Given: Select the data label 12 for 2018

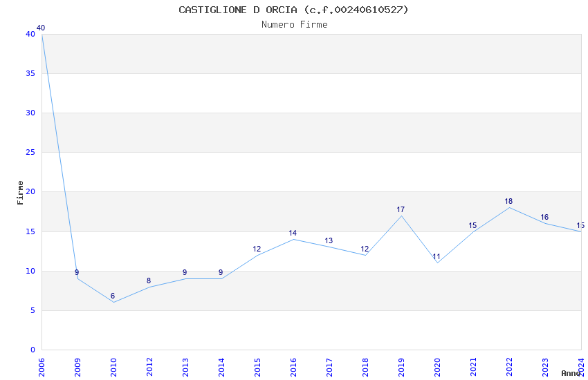Looking at the screenshot, I should [x=365, y=249].
